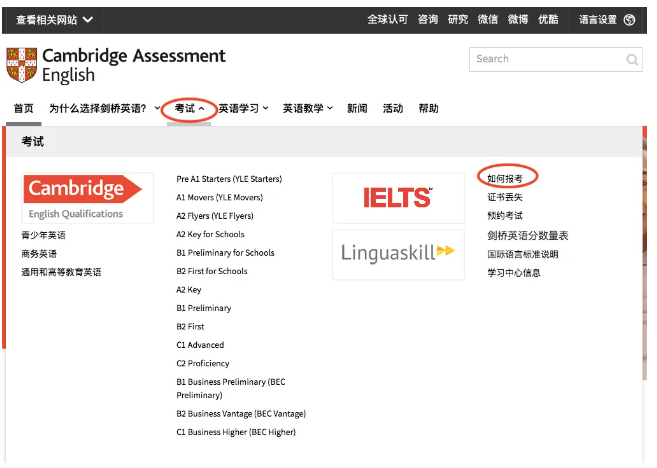Screen dimensions: 657x468
Task: Open C2 Proficiency link
Action: (x=203, y=363)
